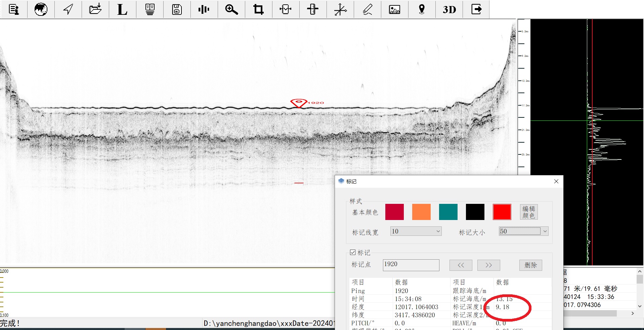644x330 pixels.
Task: Choose the orange color swatch
Action: click(x=421, y=212)
